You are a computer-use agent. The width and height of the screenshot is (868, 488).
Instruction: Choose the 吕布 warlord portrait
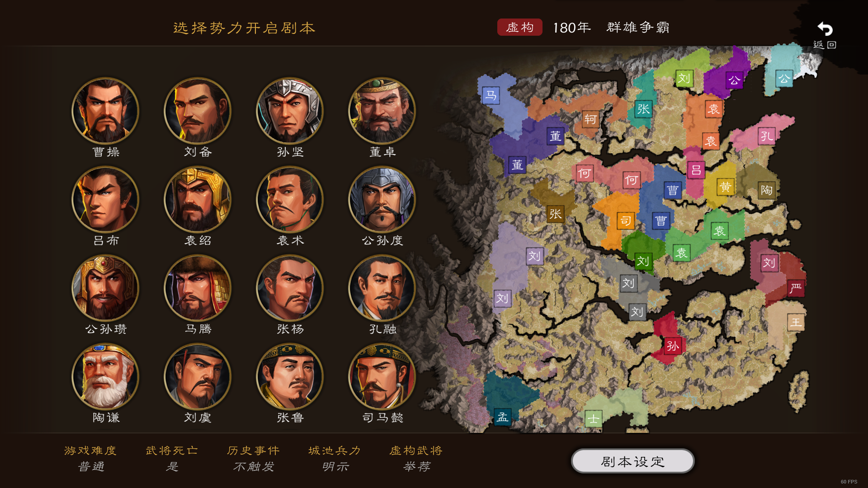[105, 199]
